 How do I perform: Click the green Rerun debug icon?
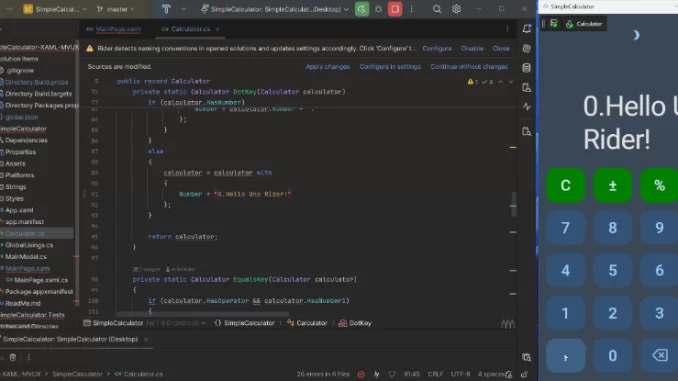pyautogui.click(x=362, y=9)
